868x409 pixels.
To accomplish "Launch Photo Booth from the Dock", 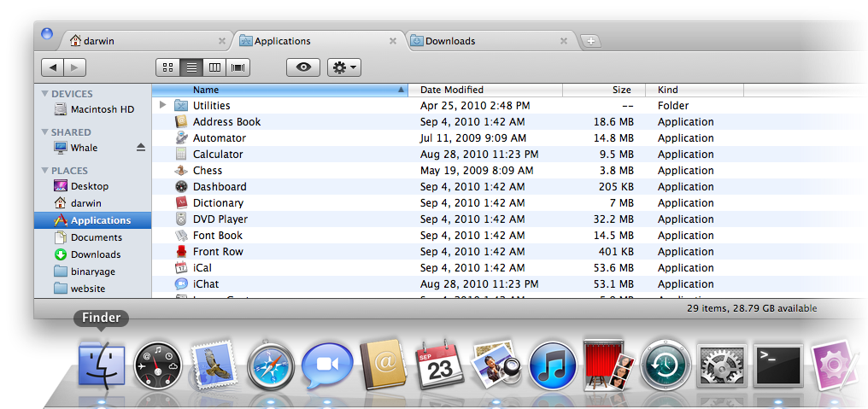I will click(609, 364).
